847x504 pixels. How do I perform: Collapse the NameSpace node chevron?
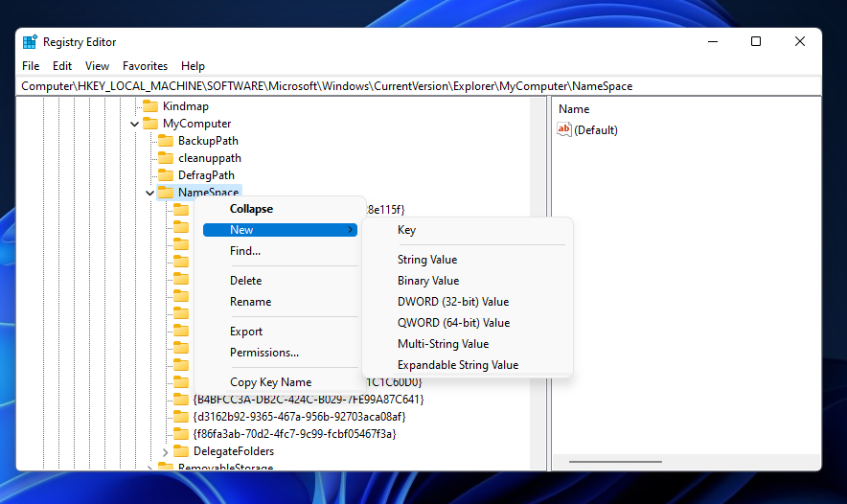click(x=149, y=193)
